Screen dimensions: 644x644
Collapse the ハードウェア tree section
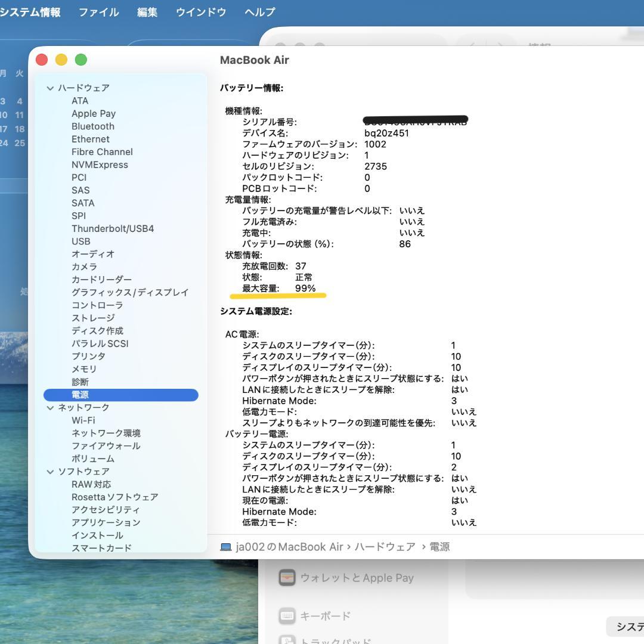(x=50, y=88)
